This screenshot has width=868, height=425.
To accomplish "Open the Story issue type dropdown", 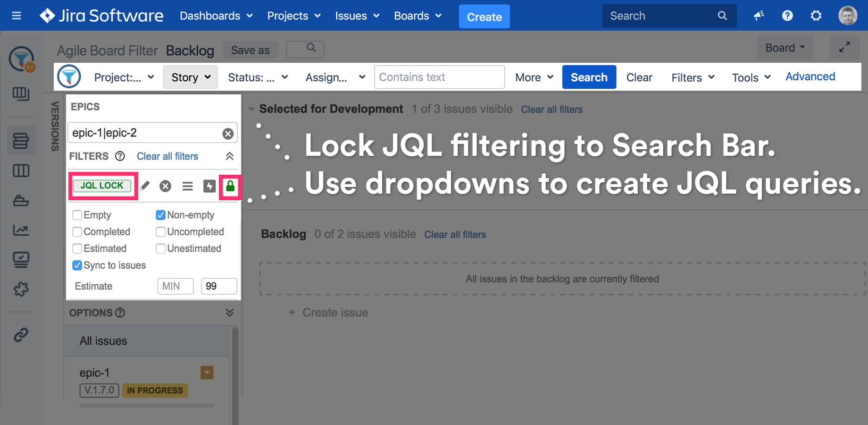I will (191, 77).
